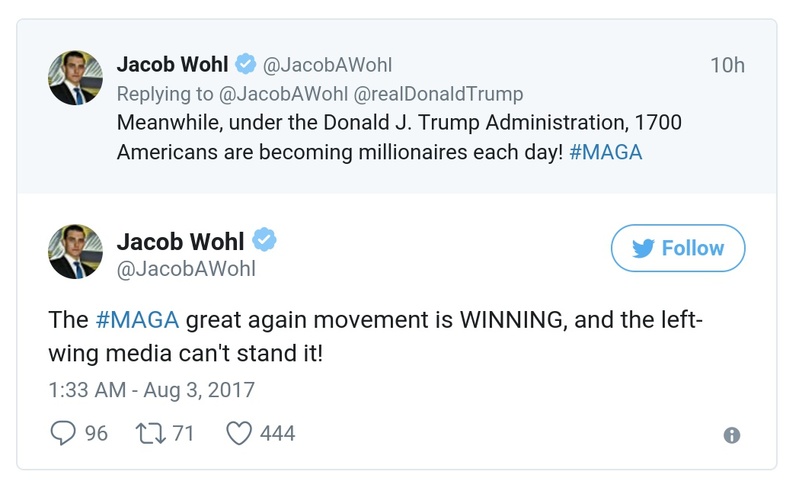Click the 444 likes count

pos(277,433)
